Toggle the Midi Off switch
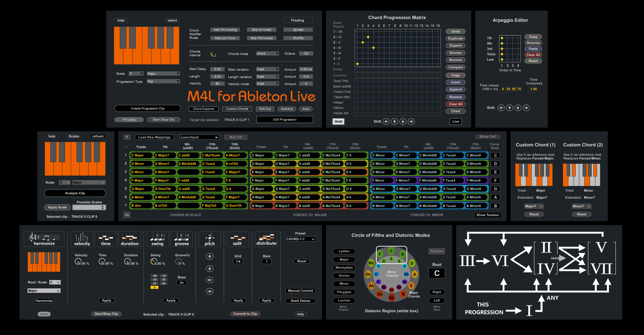 point(235,137)
